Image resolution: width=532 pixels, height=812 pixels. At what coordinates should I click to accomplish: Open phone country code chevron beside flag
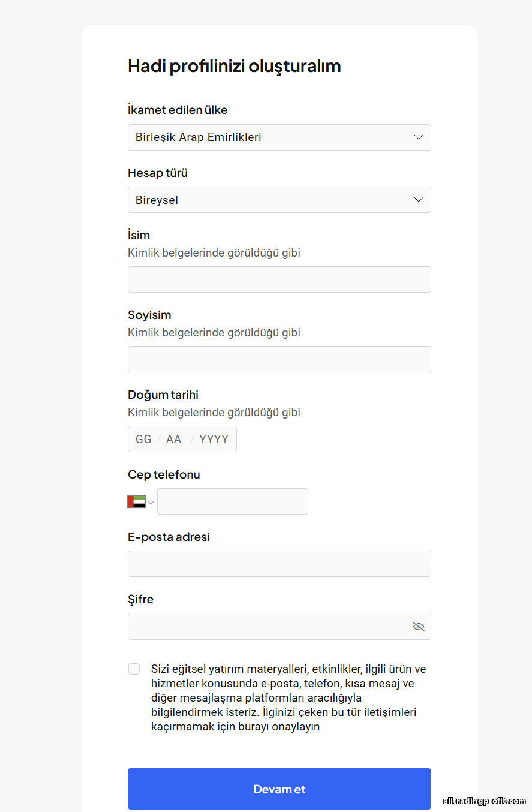[x=151, y=503]
